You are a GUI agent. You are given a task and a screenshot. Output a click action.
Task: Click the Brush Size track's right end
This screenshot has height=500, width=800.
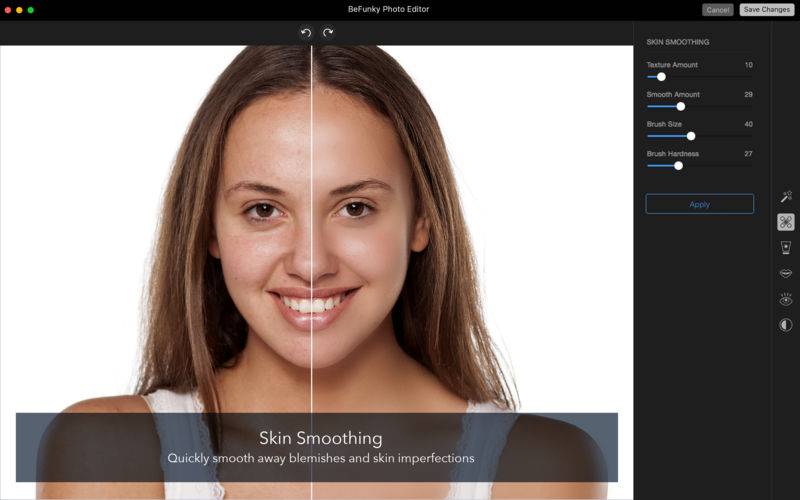pyautogui.click(x=750, y=136)
